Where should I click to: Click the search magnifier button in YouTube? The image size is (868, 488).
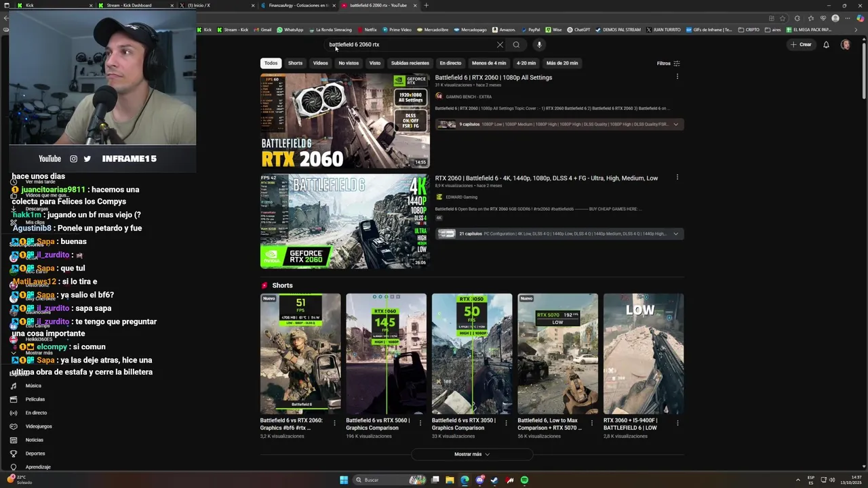pyautogui.click(x=516, y=45)
